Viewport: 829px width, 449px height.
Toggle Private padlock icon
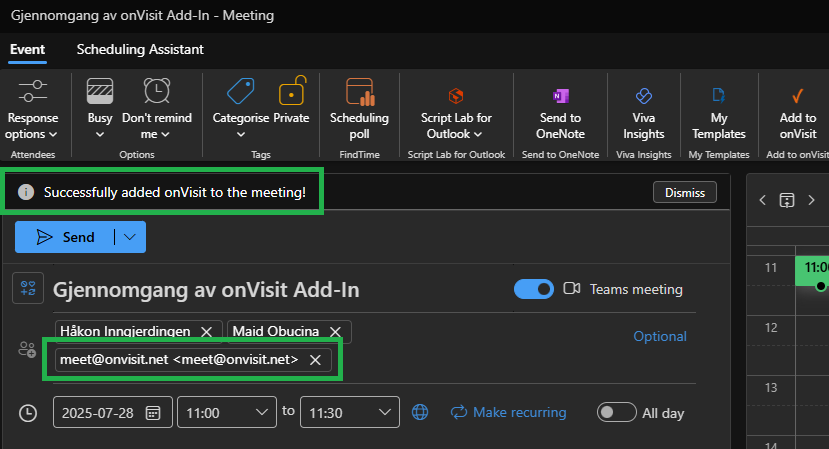tap(291, 90)
